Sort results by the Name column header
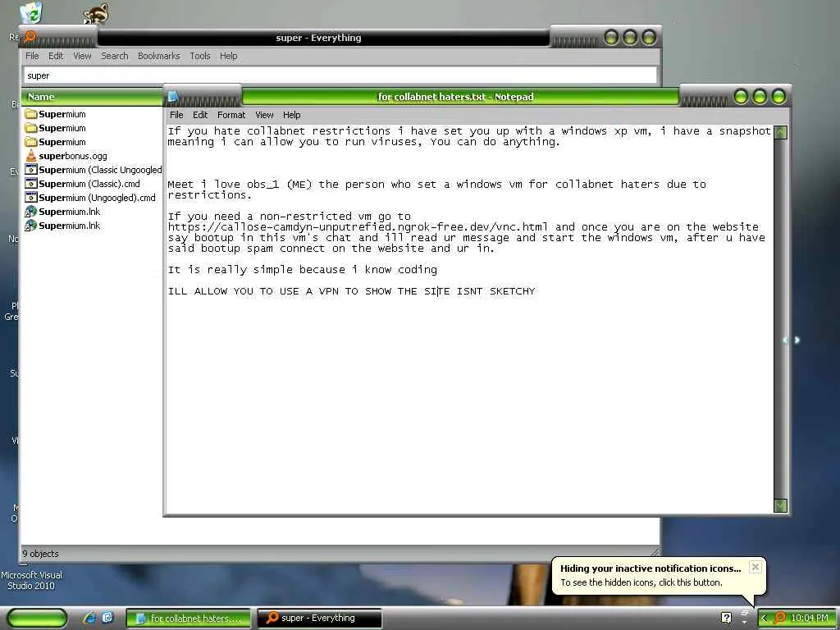This screenshot has height=630, width=840. pos(92,97)
